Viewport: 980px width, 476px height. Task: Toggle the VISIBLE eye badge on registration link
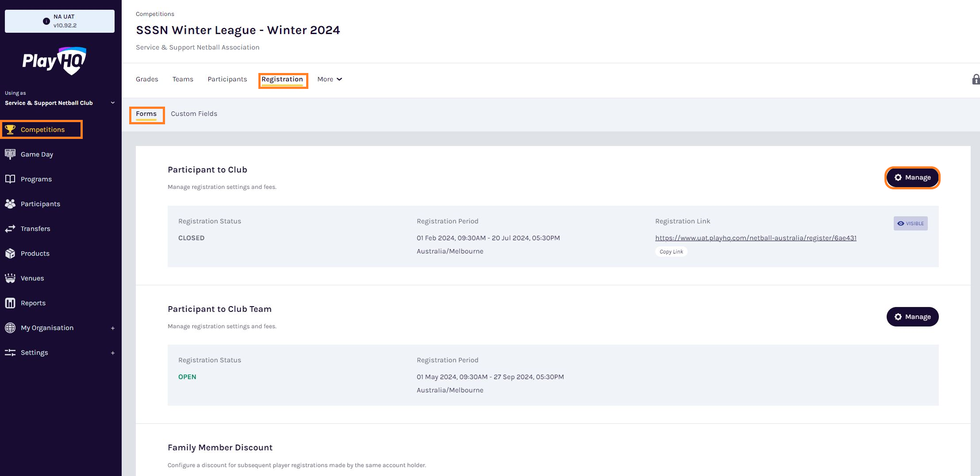[911, 223]
